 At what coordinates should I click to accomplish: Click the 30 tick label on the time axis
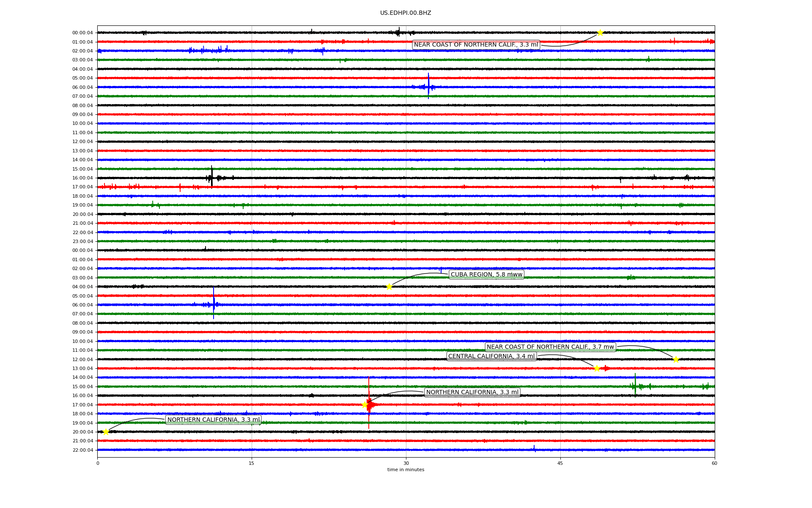406,463
